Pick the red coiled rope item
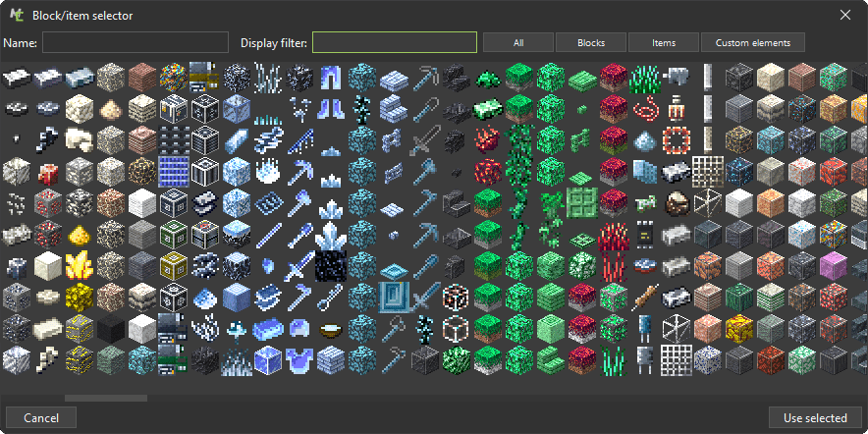The height and width of the screenshot is (434, 868). 644,109
